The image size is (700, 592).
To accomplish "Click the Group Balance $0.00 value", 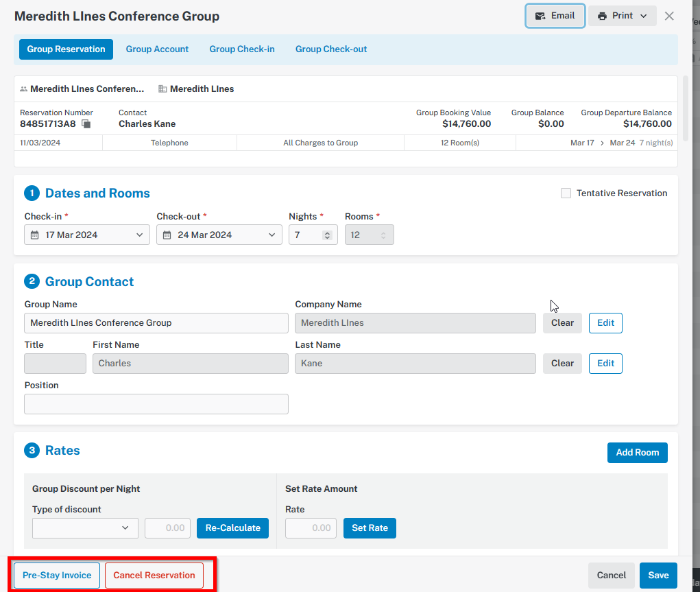I will tap(551, 124).
